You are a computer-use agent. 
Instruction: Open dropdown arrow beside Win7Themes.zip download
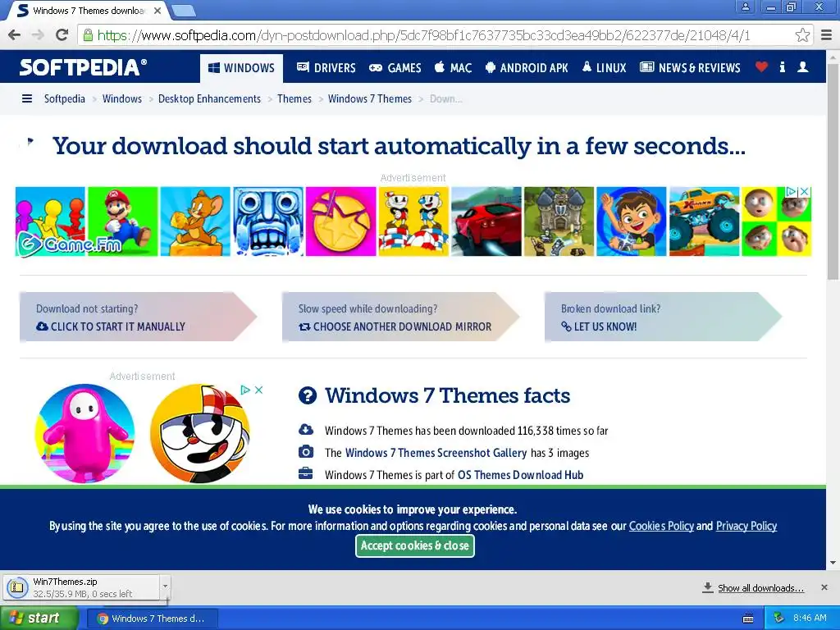click(165, 587)
